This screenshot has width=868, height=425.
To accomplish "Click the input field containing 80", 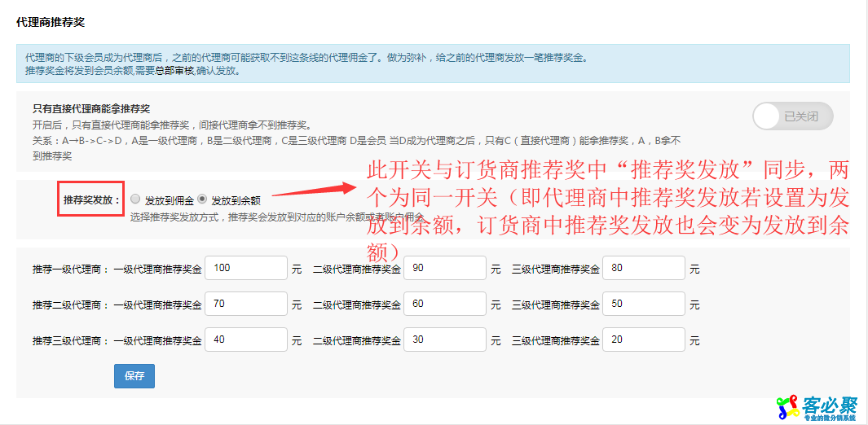I will (x=644, y=268).
